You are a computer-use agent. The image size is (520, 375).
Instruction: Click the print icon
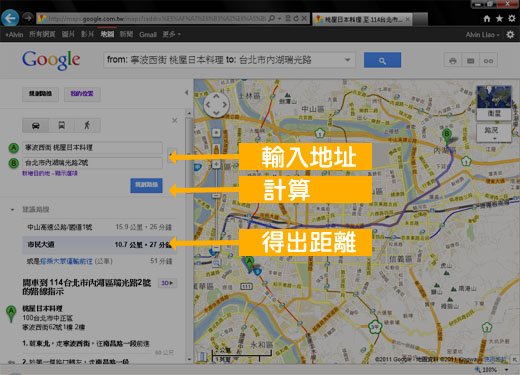pyautogui.click(x=453, y=61)
